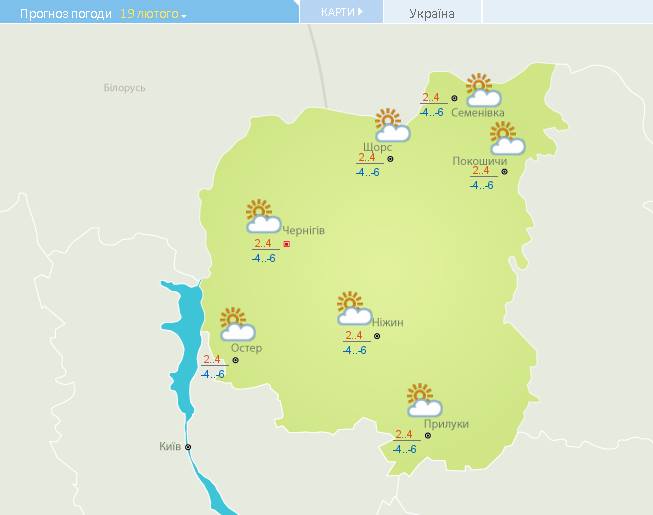Click the night temperature -4..-6 for Семенівка
Screen dimensions: 653x515
[x=431, y=112]
